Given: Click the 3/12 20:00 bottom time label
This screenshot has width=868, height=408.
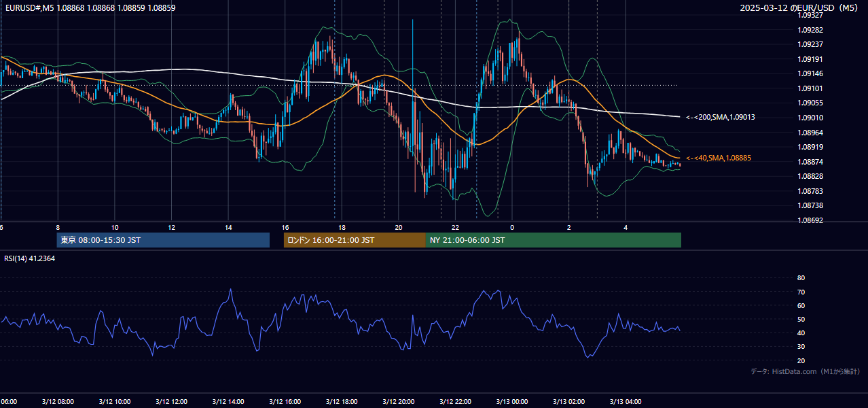Looking at the screenshot, I should (399, 402).
